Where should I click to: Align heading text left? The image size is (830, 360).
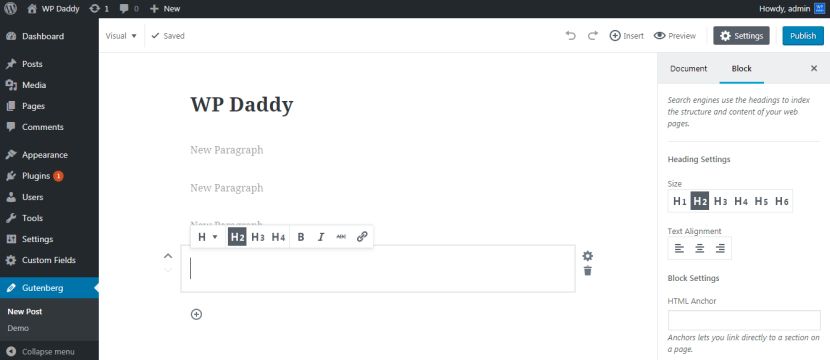[680, 248]
